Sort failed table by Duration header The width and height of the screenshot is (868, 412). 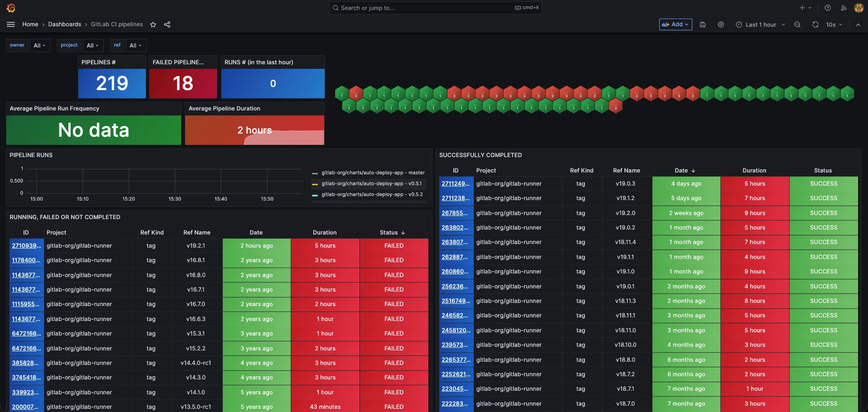pos(325,232)
